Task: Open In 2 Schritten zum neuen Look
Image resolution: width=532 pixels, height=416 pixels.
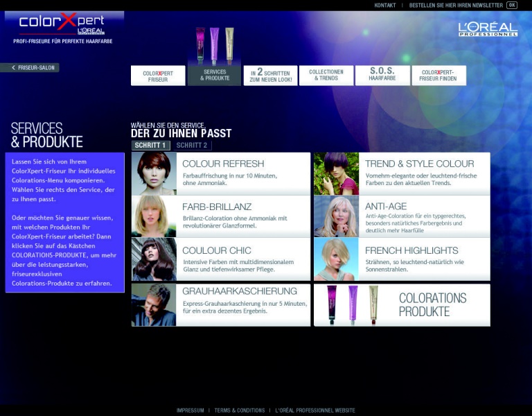Action: tap(270, 76)
